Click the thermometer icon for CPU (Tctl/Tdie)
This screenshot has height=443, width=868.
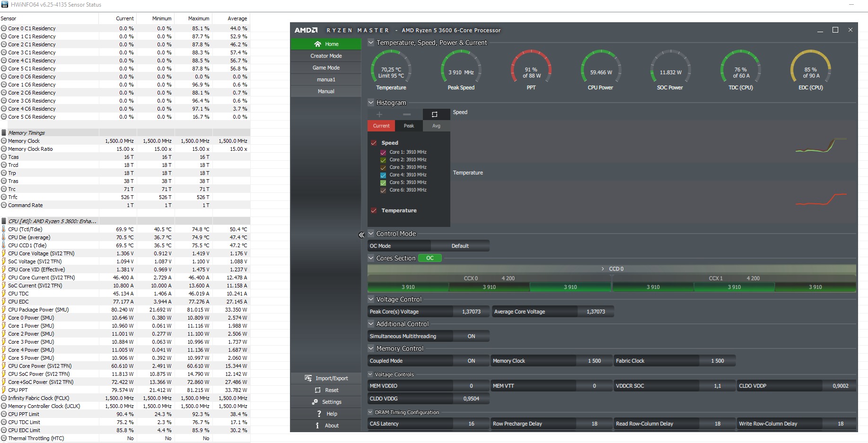point(4,229)
